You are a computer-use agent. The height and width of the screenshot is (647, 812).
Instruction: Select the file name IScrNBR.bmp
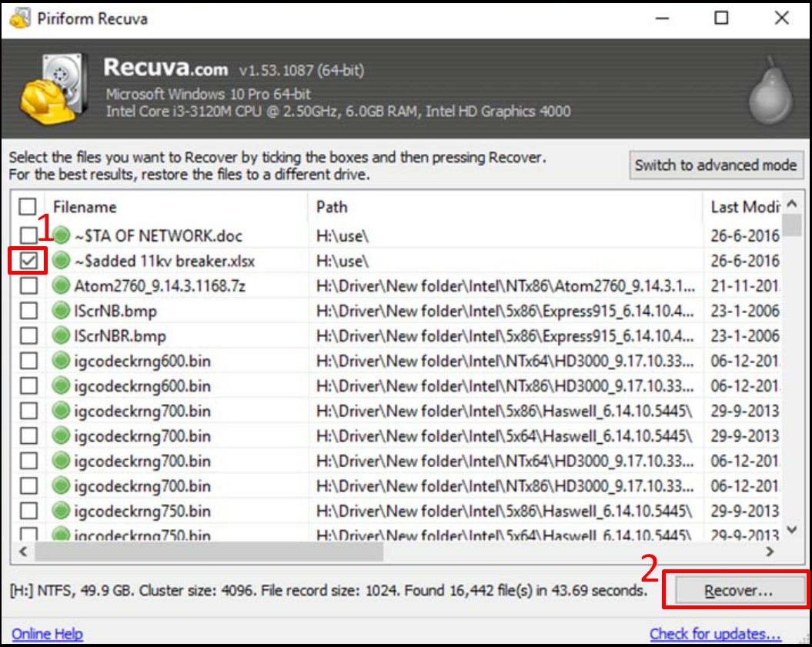click(119, 335)
